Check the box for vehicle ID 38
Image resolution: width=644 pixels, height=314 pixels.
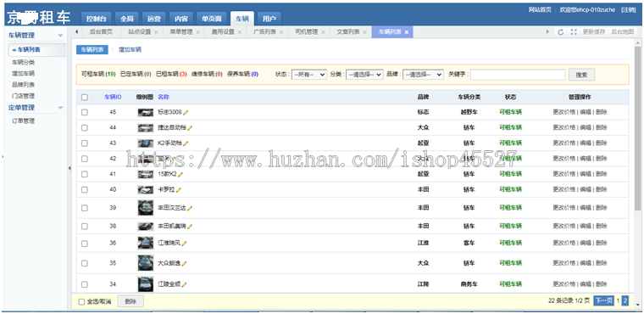pyautogui.click(x=84, y=227)
